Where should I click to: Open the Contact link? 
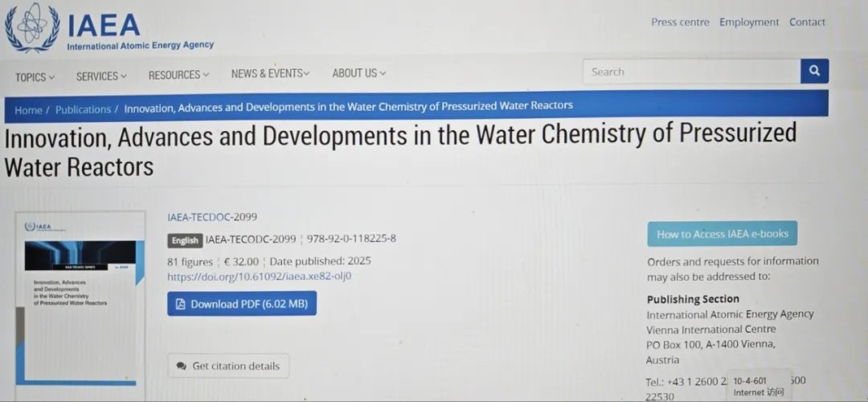point(807,23)
